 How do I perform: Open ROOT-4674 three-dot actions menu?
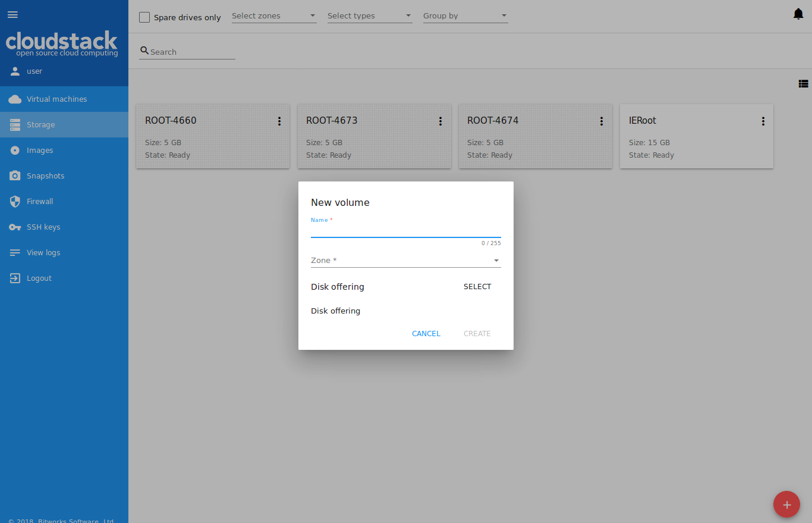click(x=602, y=121)
